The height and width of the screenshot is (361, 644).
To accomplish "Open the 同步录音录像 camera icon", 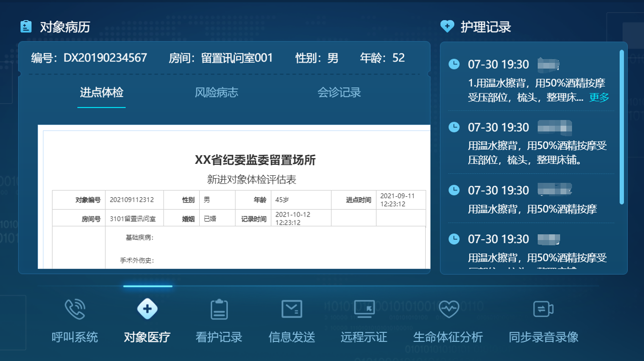I will [542, 309].
